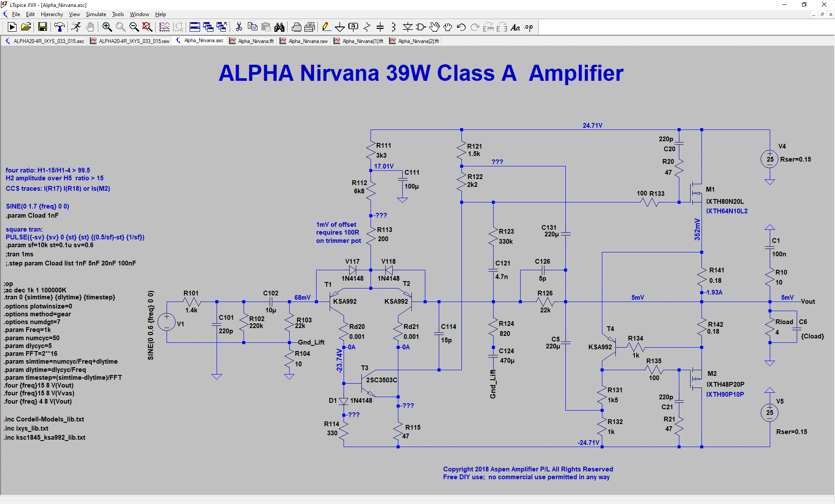Click the Cascade windows toolbar icon

pyautogui.click(x=208, y=27)
